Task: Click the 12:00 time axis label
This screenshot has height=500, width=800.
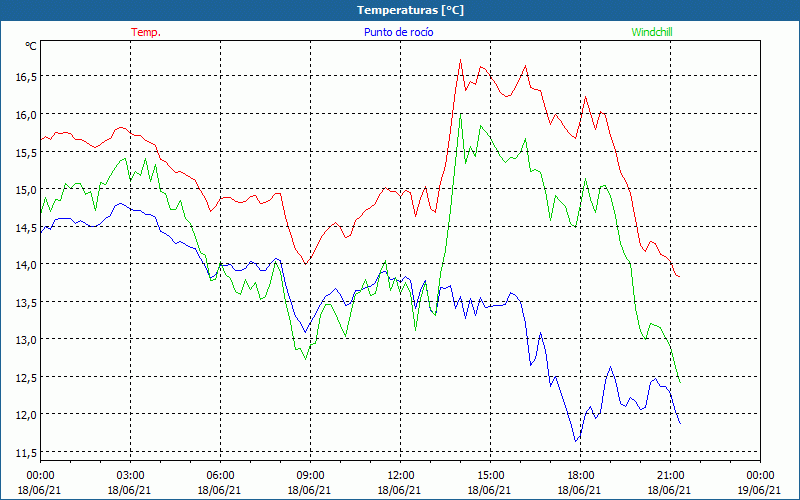Action: [401, 476]
